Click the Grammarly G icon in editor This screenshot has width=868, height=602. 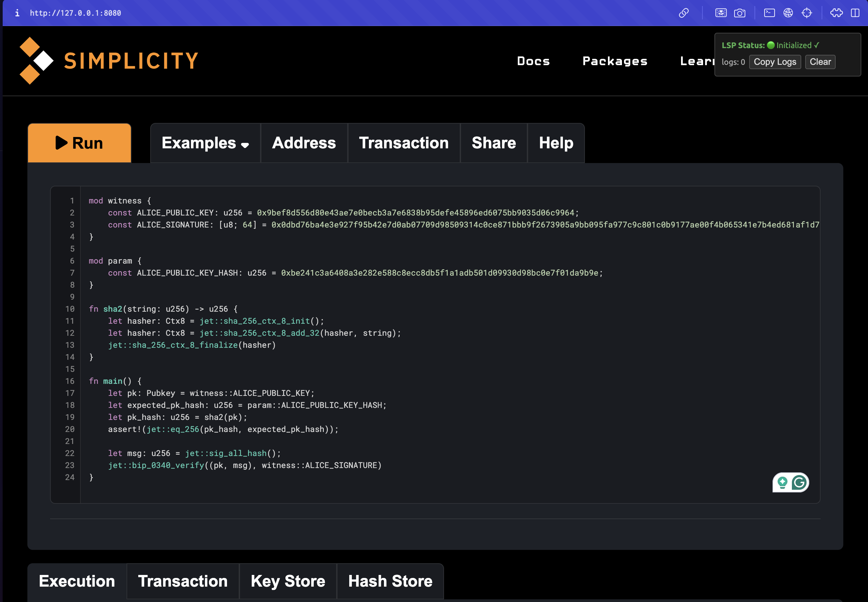799,482
